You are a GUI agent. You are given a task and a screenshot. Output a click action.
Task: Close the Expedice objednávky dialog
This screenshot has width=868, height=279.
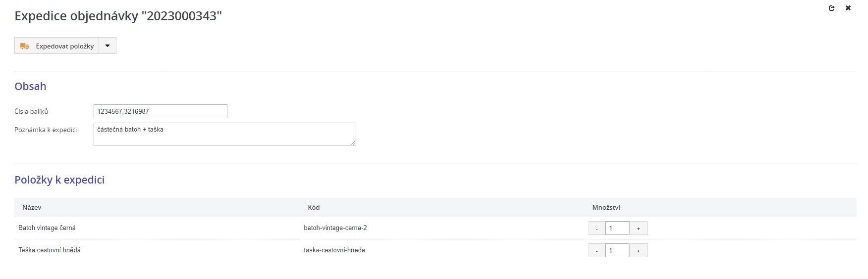point(848,8)
